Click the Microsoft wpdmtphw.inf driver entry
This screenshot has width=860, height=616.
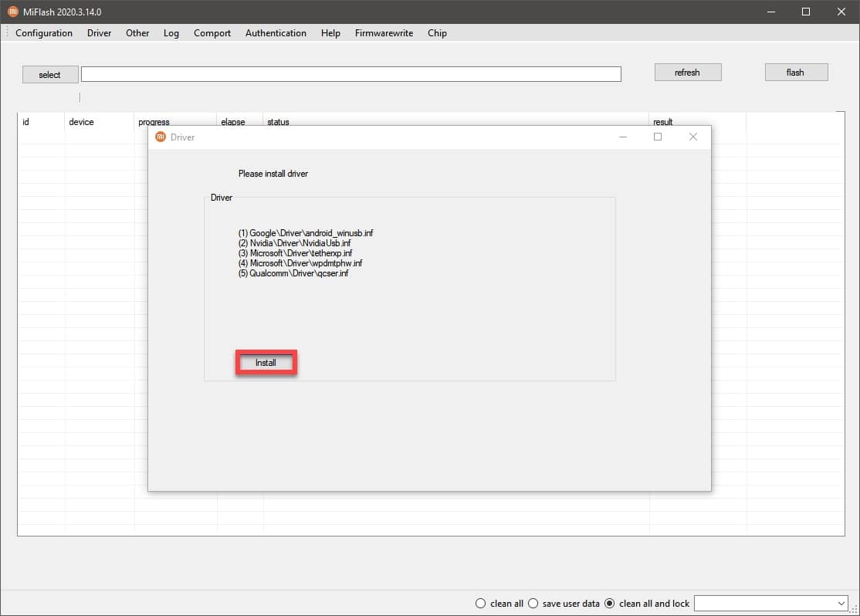(300, 262)
